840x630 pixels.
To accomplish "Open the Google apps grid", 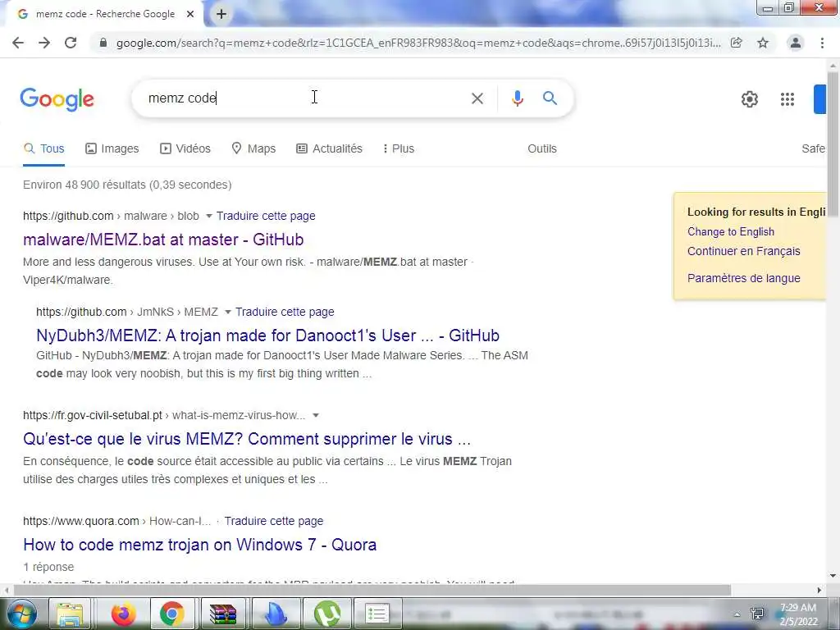I will (x=787, y=99).
